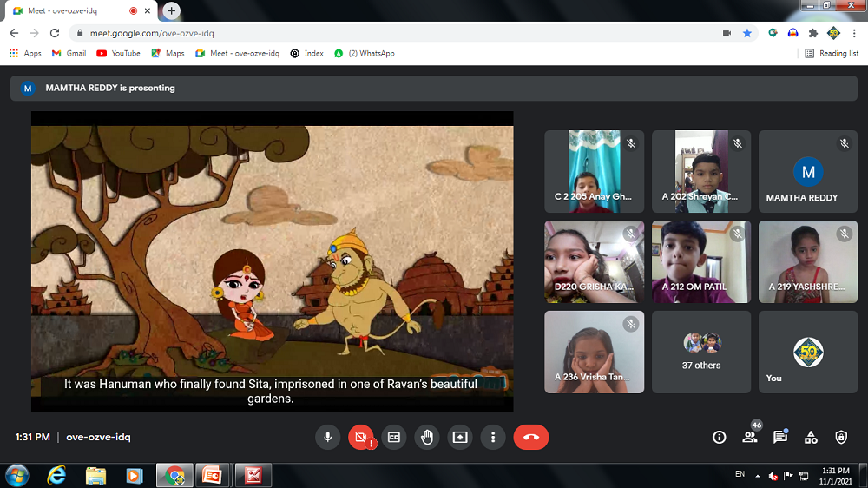Expand the 37 others participants tile
The image size is (868, 488).
(700, 352)
